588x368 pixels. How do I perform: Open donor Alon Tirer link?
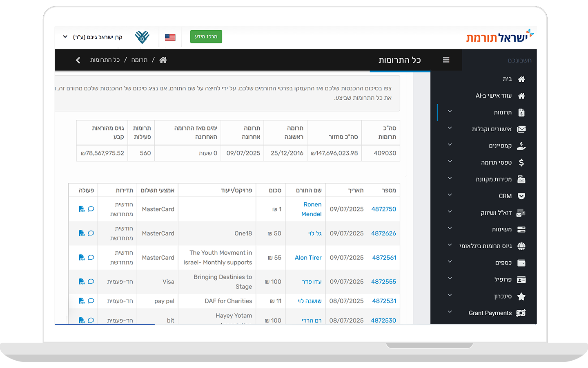pos(308,258)
